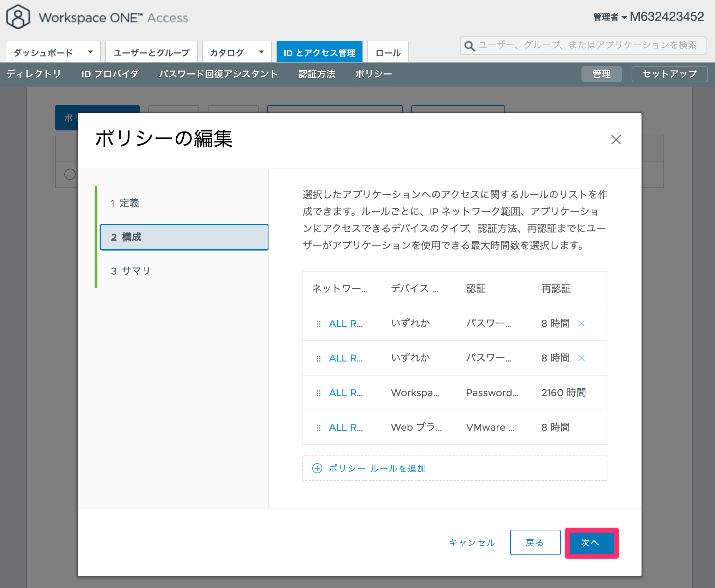Click into the user and application search field
Screen dimensions: 715x588
[583, 46]
